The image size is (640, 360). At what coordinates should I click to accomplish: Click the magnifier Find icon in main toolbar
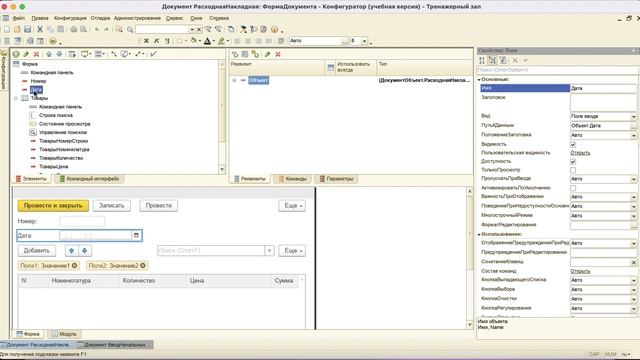tap(130, 29)
